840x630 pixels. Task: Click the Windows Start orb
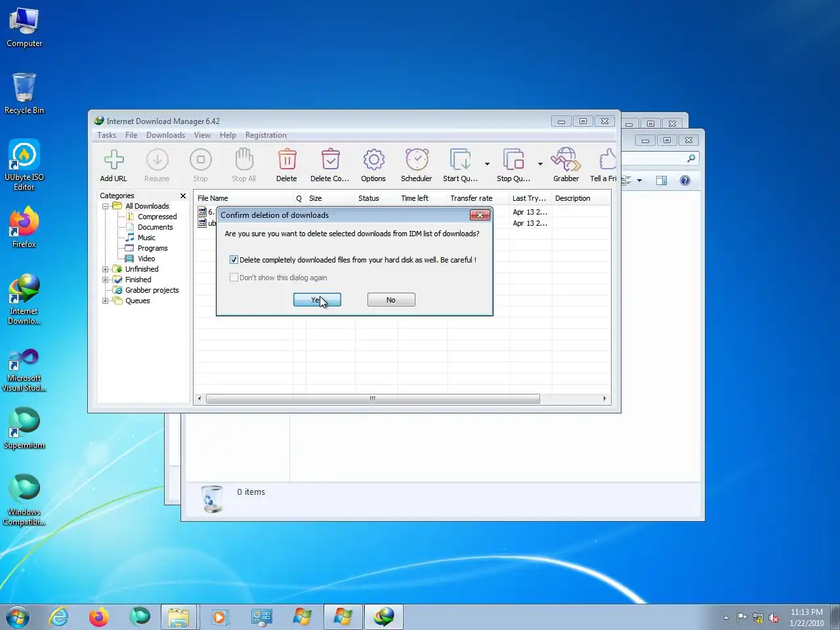(18, 617)
